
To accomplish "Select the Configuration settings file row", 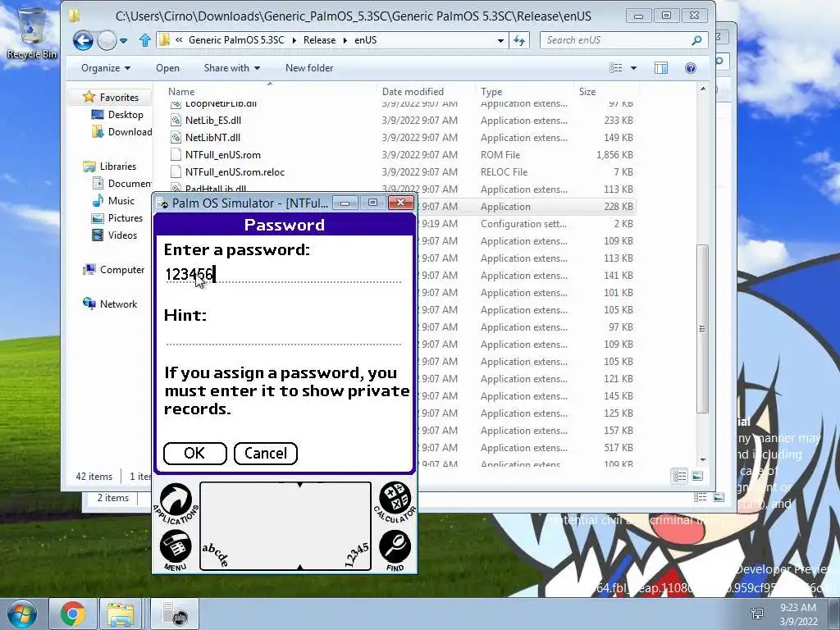I will 527,224.
